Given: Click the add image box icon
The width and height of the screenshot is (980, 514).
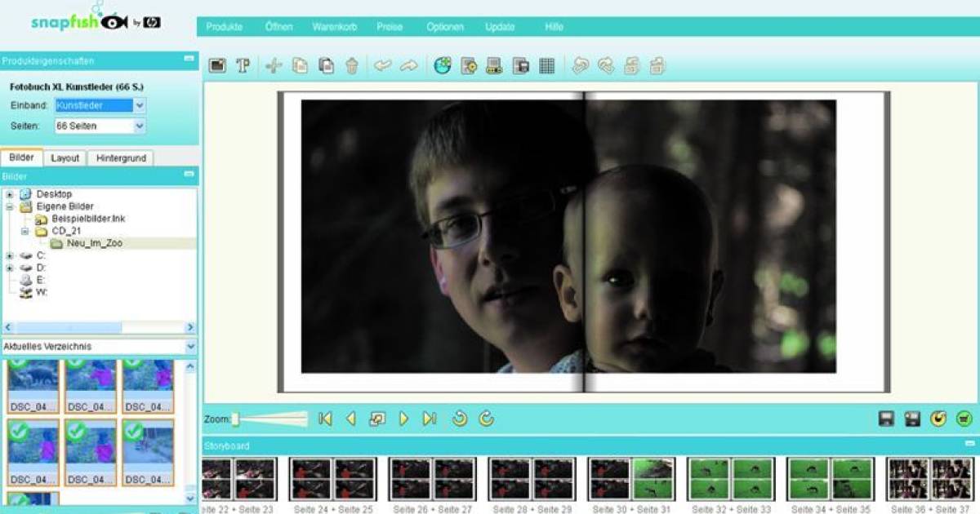Looking at the screenshot, I should [217, 66].
